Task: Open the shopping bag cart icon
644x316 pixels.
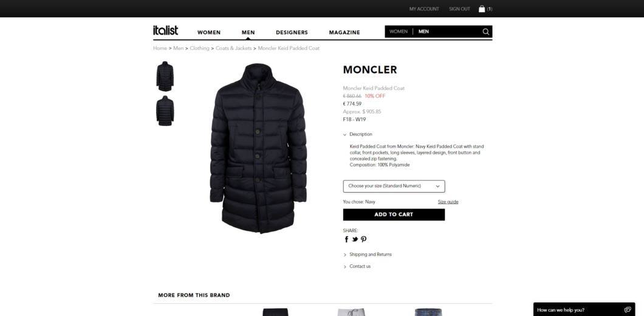Action: (482, 9)
